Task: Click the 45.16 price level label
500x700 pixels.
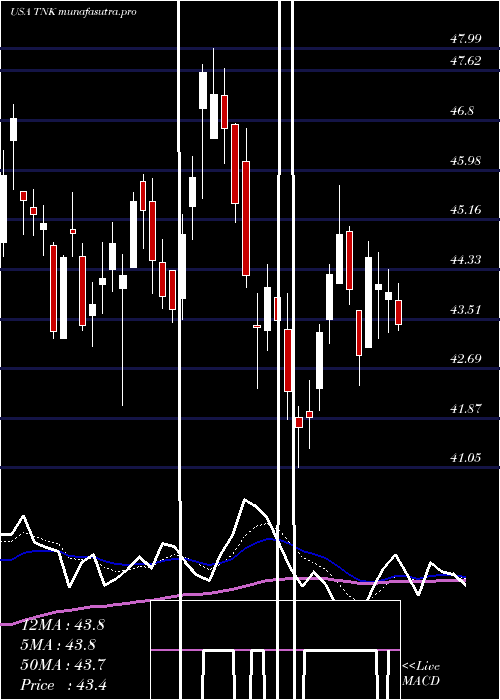Action: point(466,209)
